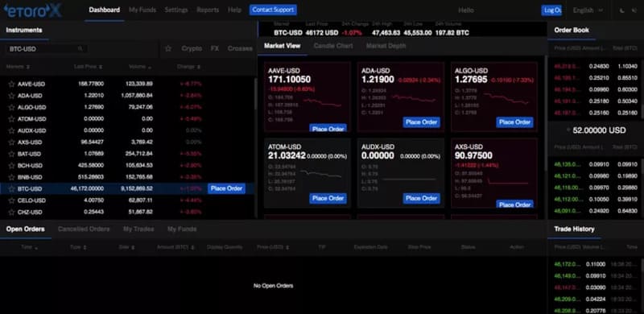Show favorites with the star filter
Screen dimensions: 644x314
pyautogui.click(x=168, y=48)
